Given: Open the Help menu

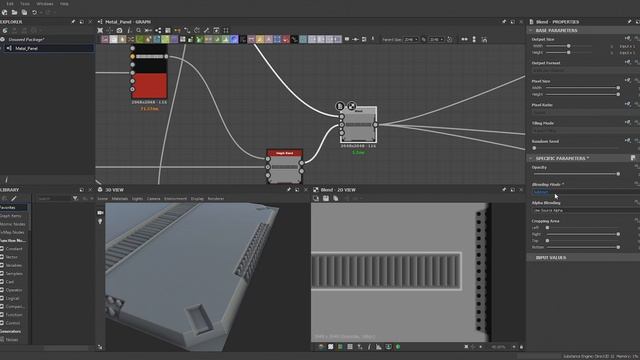Looking at the screenshot, I should pos(64,4).
